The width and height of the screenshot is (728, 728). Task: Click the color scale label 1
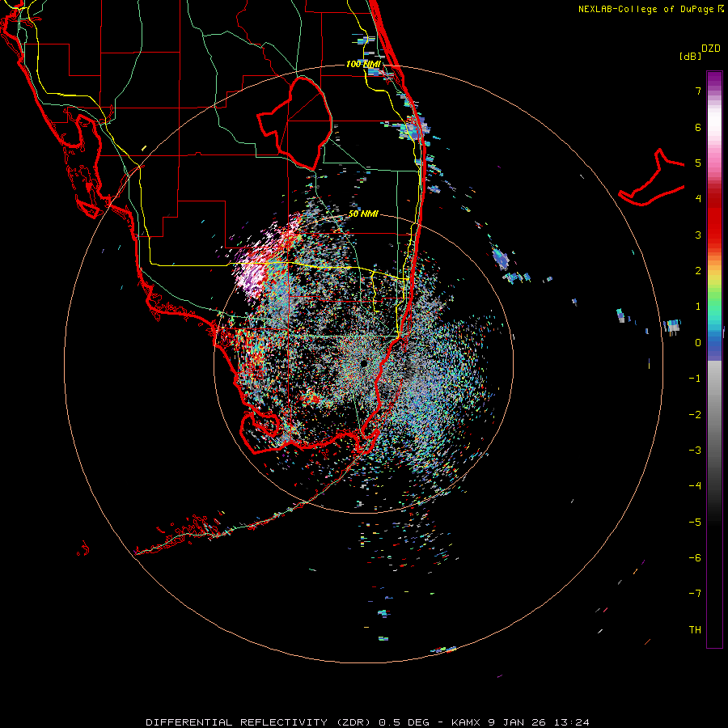pyautogui.click(x=698, y=307)
